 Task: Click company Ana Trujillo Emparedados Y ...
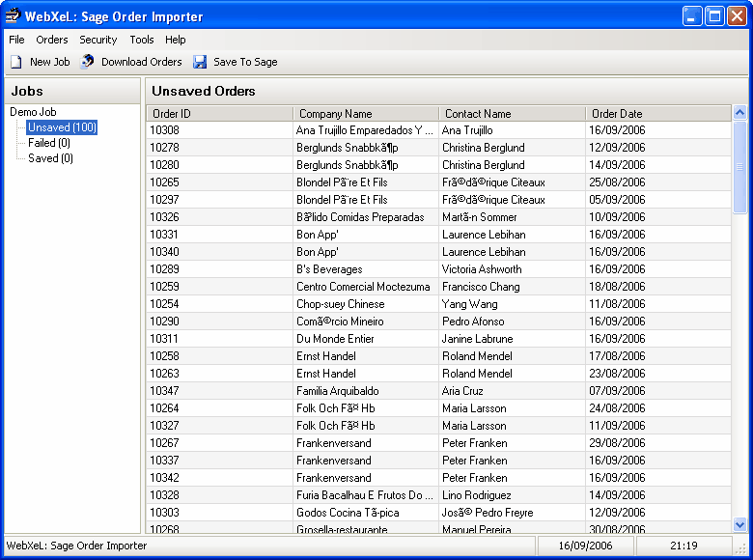click(x=365, y=130)
